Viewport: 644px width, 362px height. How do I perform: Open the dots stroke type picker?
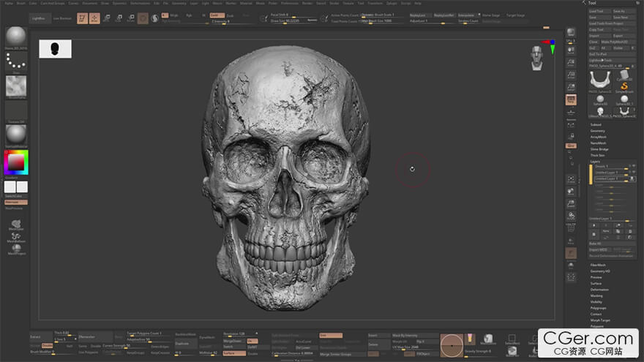pos(16,61)
